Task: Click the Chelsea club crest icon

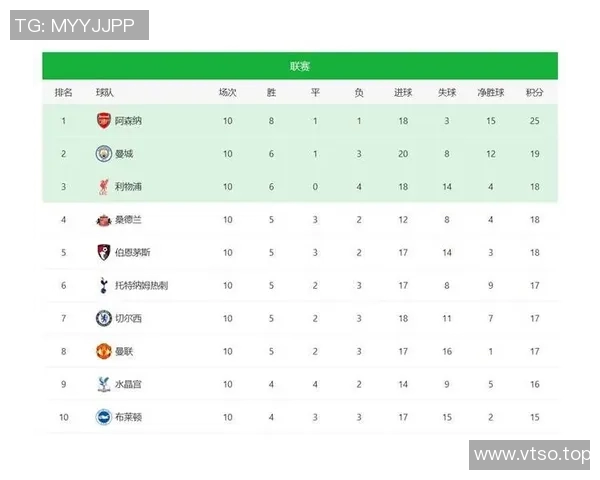Action: point(103,318)
